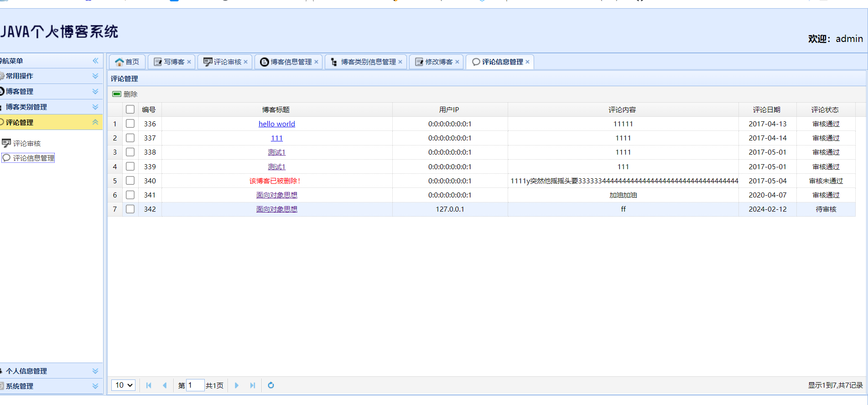
Task: Click the 评论信息管理 tab bubble icon
Action: [476, 62]
